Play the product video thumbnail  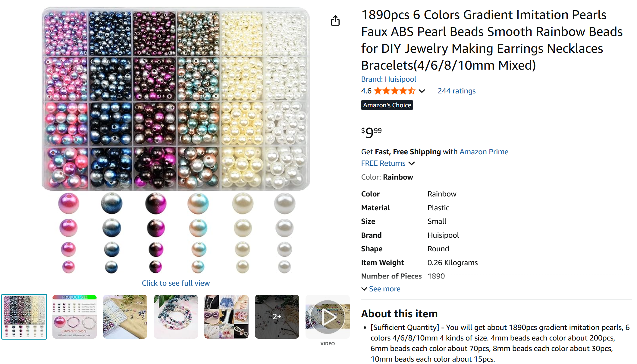click(328, 317)
